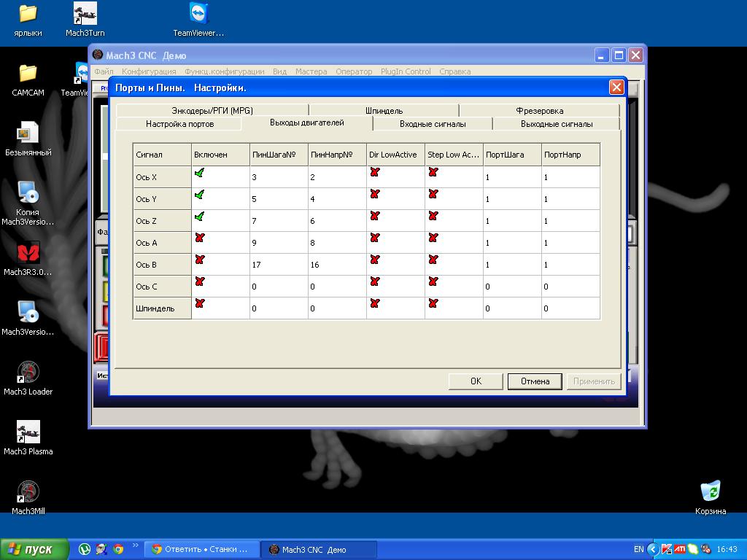
Task: Edit ПинНапр№ value 4 for Ось Y
Action: pyautogui.click(x=337, y=199)
